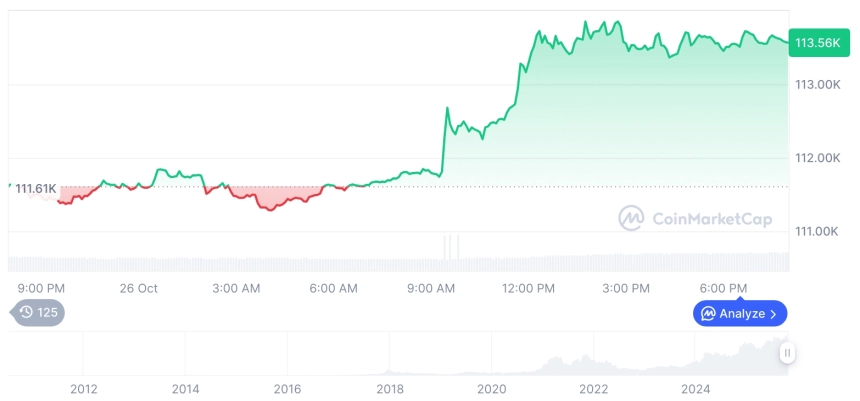Click the 6:00 PM time axis label
The width and height of the screenshot is (860, 401).
(x=723, y=289)
